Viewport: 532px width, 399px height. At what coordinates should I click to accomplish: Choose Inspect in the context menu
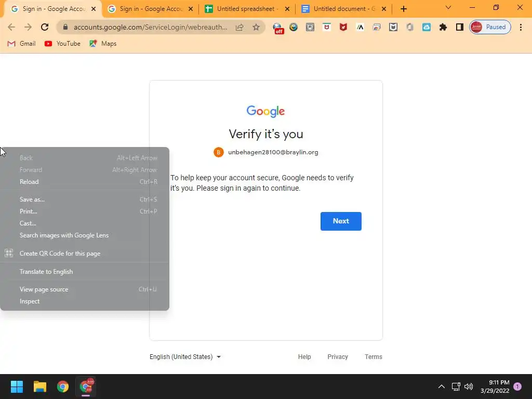[x=85, y=301]
